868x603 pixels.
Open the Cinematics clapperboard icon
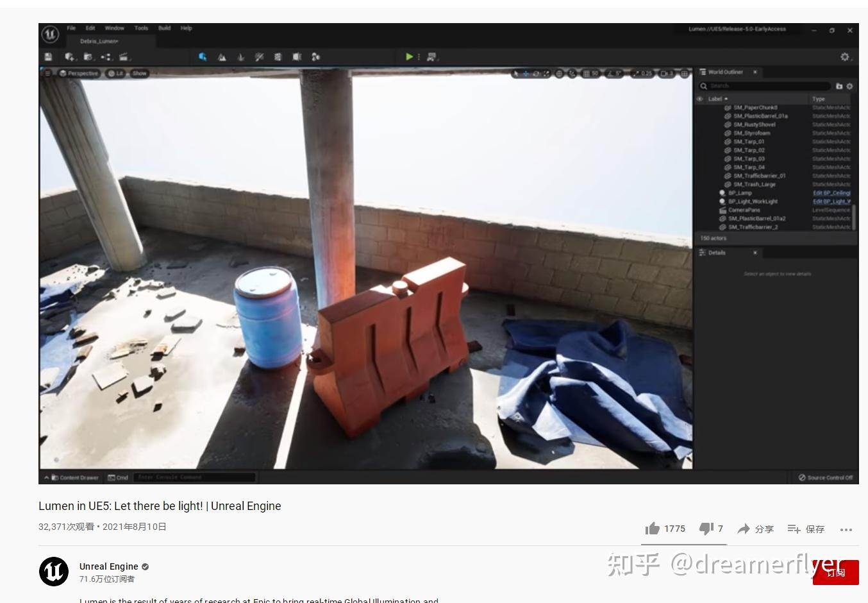click(124, 56)
